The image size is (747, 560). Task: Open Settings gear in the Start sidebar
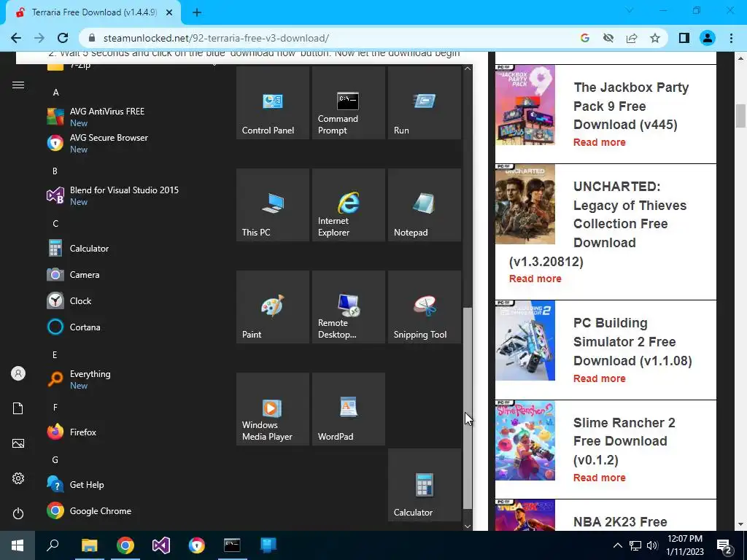point(18,478)
